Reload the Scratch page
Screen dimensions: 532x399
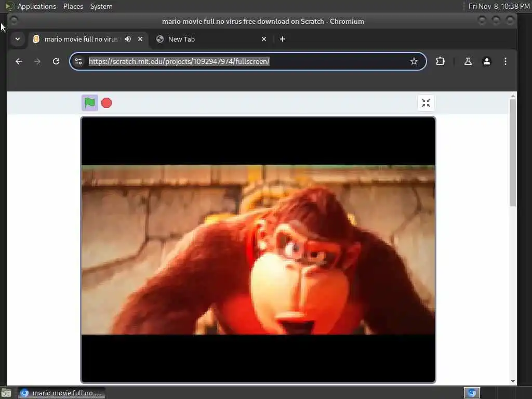click(x=56, y=61)
